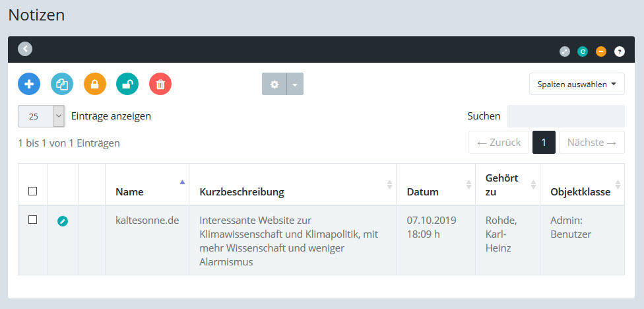Viewport: 644px width, 309px height.
Task: Click the Nächste pagination button
Action: pyautogui.click(x=591, y=142)
